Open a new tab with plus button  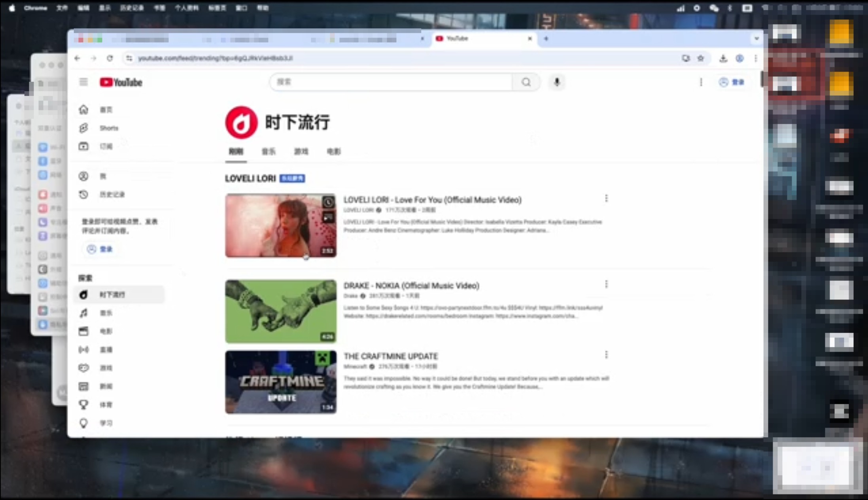(x=546, y=38)
